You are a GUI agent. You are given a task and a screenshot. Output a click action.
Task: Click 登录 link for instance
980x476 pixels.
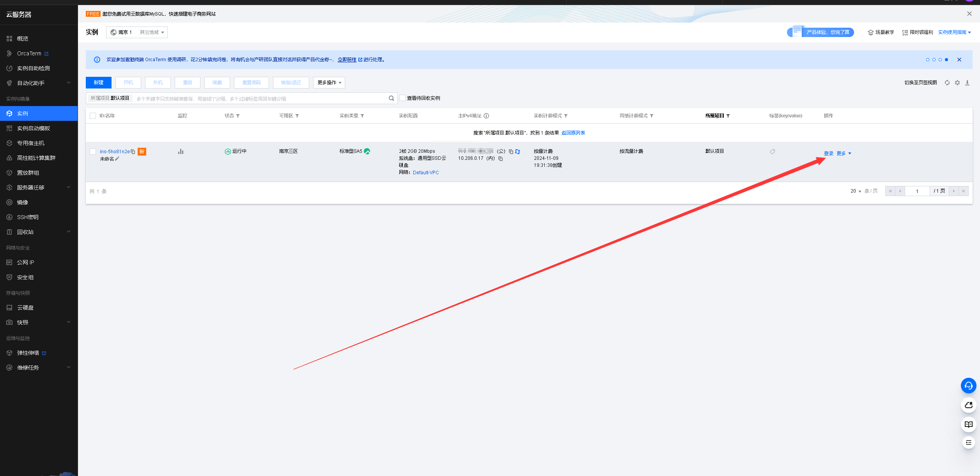tap(828, 154)
